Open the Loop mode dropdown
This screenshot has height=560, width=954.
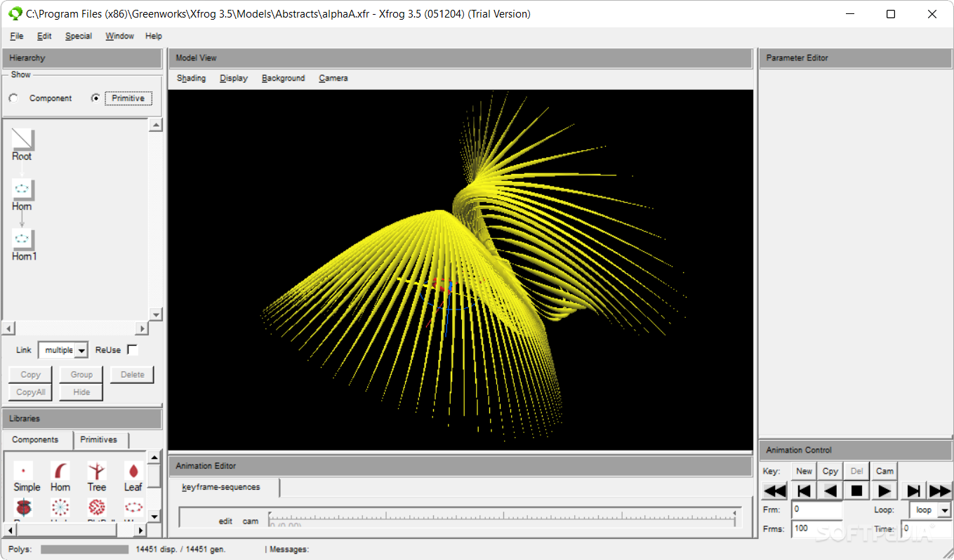pyautogui.click(x=944, y=510)
